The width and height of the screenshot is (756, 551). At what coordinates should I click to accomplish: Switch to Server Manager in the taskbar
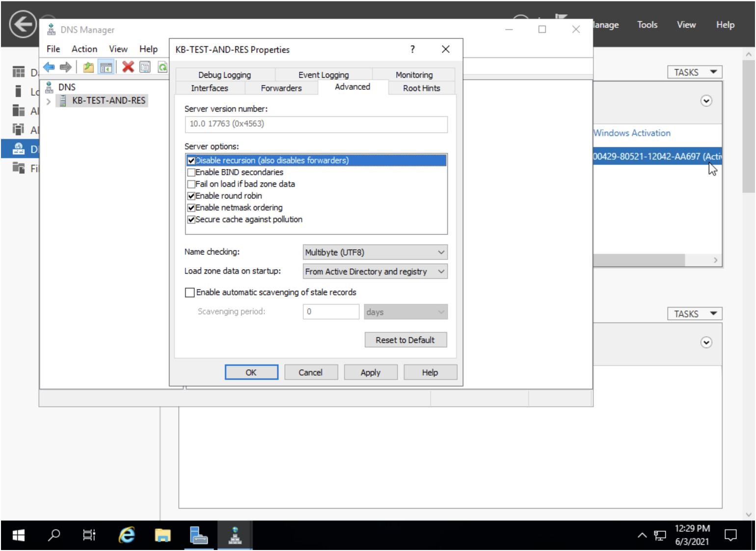click(199, 535)
